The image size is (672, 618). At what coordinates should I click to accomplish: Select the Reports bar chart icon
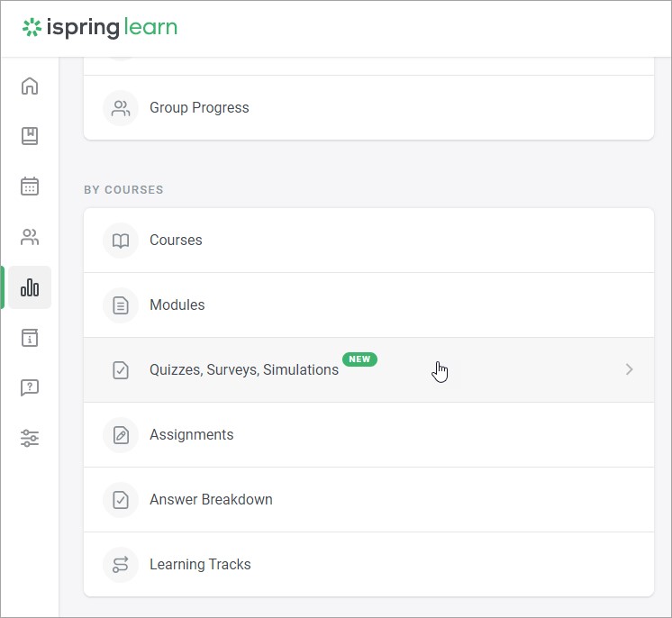click(30, 287)
